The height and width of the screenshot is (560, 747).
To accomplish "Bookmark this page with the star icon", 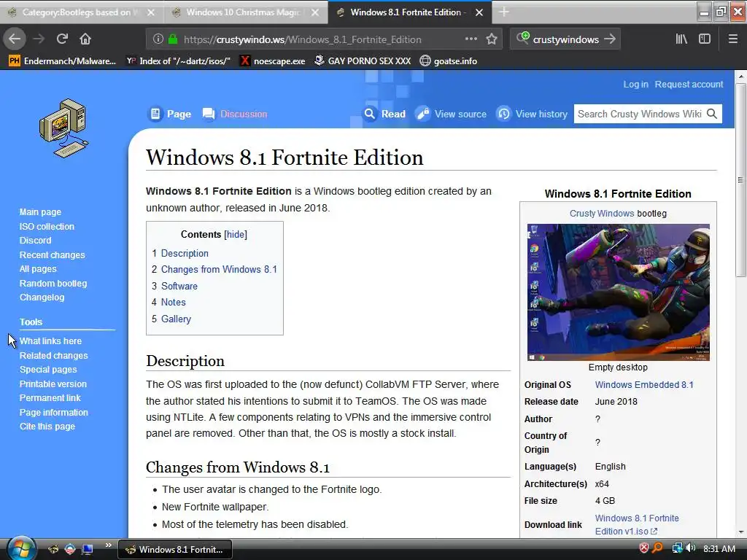I will (492, 39).
